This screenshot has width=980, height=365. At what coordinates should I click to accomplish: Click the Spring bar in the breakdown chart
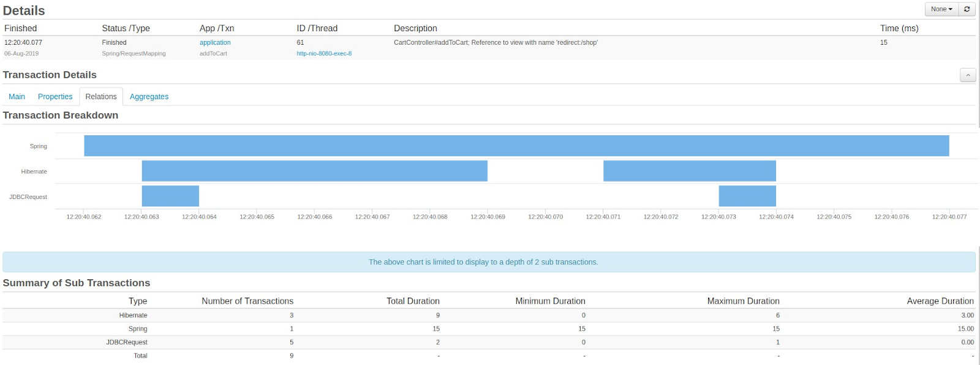pyautogui.click(x=516, y=146)
